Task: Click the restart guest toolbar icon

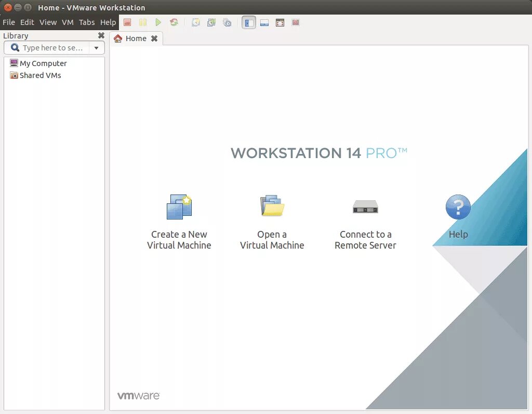Action: click(x=174, y=22)
